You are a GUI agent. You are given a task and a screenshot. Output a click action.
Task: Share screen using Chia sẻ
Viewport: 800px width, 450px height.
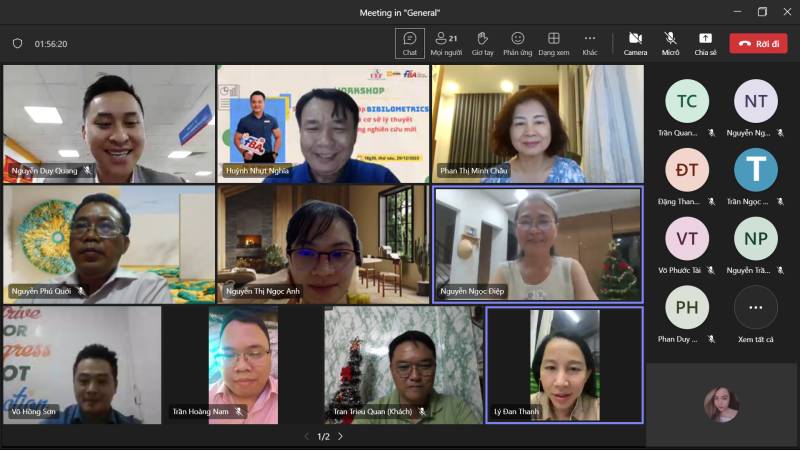click(705, 43)
